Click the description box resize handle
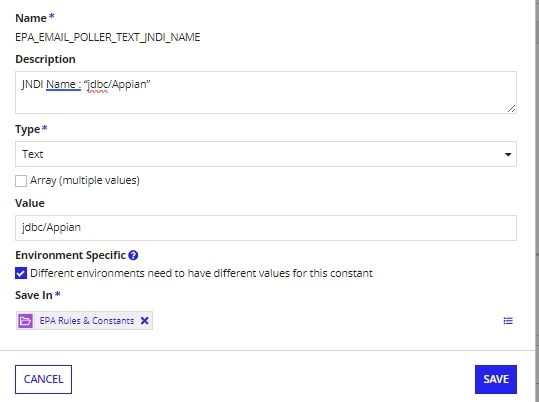The width and height of the screenshot is (539, 402). click(x=511, y=109)
